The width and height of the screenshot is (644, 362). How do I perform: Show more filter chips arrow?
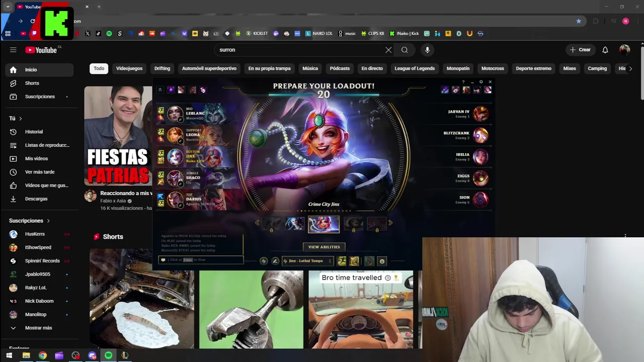(x=630, y=68)
